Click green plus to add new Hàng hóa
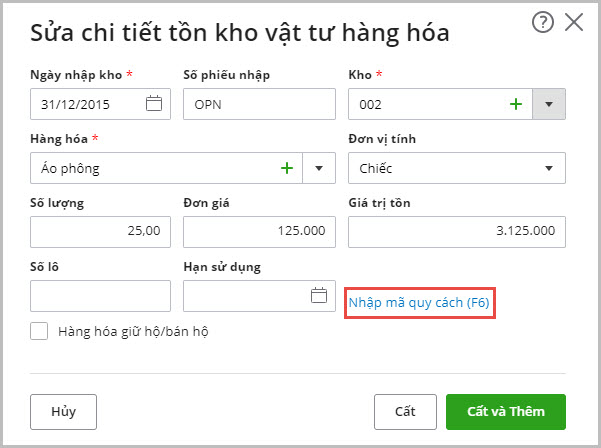The width and height of the screenshot is (601, 448). point(287,168)
